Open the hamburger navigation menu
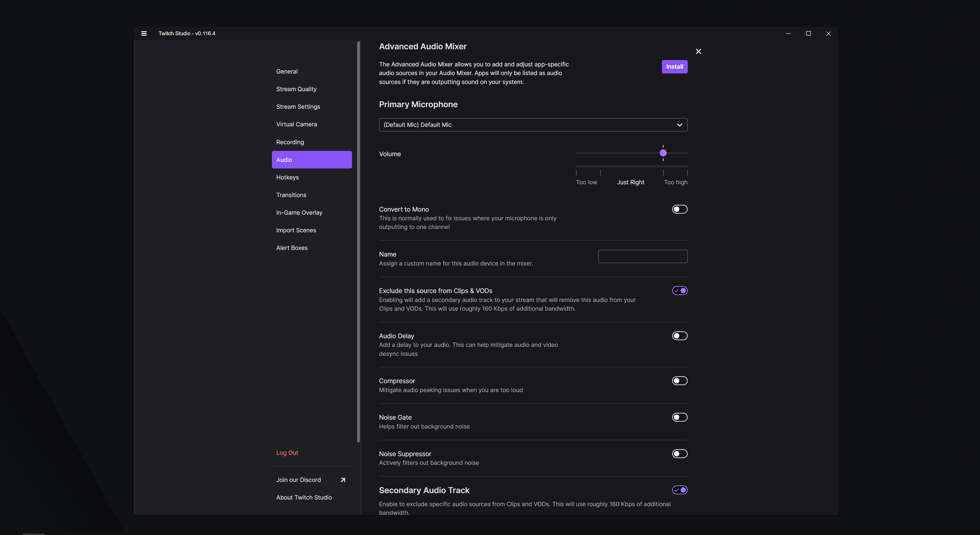 [144, 33]
